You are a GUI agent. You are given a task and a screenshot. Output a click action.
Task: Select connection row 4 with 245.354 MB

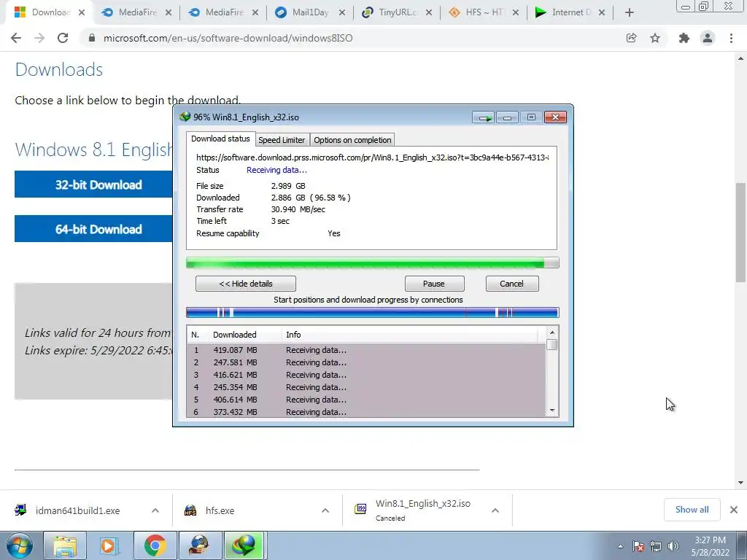tap(367, 387)
